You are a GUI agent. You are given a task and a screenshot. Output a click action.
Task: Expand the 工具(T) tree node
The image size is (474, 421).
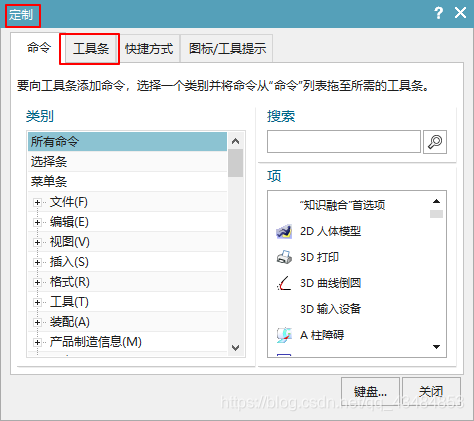[x=37, y=302]
